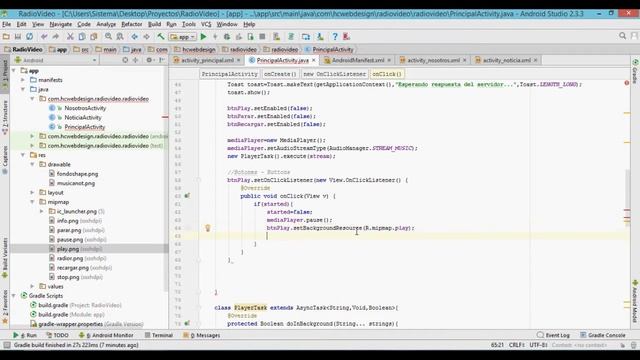Click RadioVideo in the navigation breadcrumb
Image resolution: width=640 pixels, height=360 pixels.
[x=27, y=49]
